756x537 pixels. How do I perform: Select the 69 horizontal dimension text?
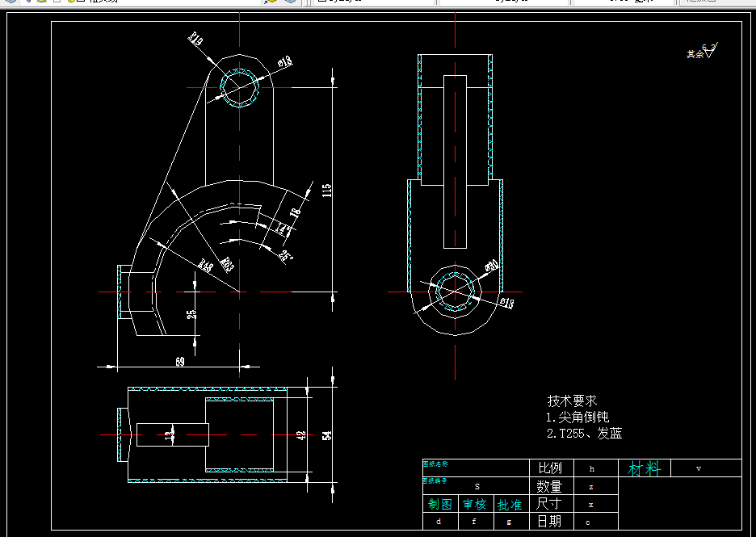180,362
